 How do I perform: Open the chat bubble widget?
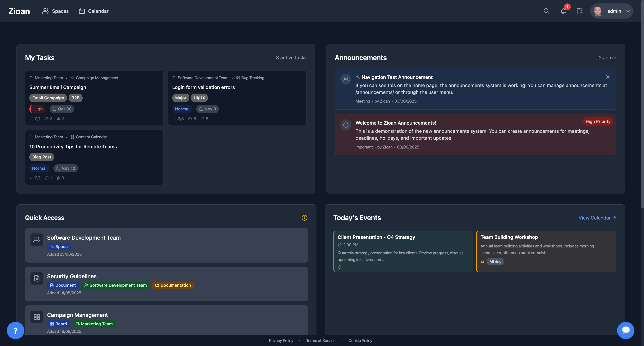(625, 330)
